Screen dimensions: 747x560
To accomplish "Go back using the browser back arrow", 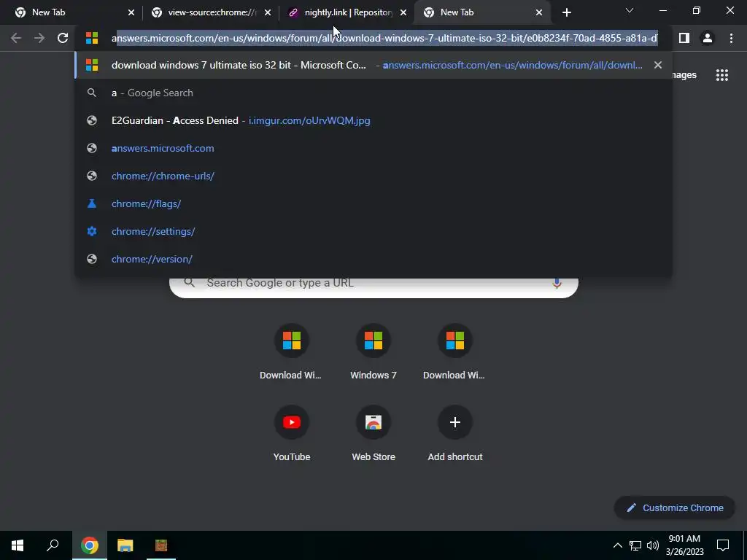I will click(16, 38).
